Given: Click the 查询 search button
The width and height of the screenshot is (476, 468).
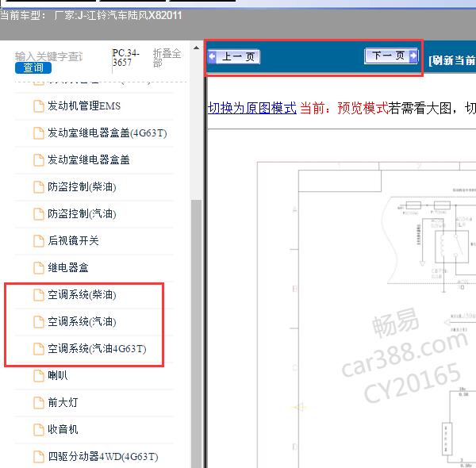Looking at the screenshot, I should [x=33, y=67].
